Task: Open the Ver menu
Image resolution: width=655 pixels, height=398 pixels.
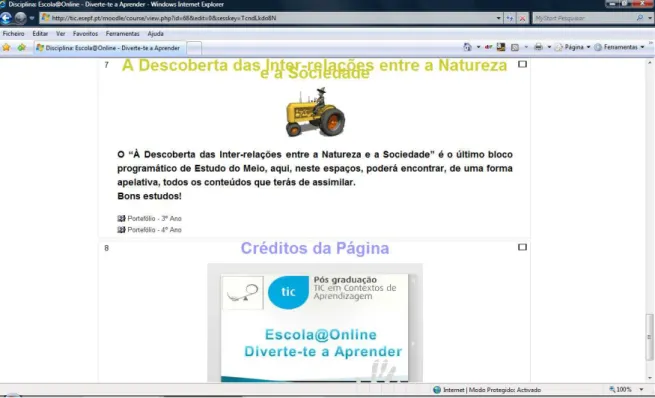Action: (61, 33)
